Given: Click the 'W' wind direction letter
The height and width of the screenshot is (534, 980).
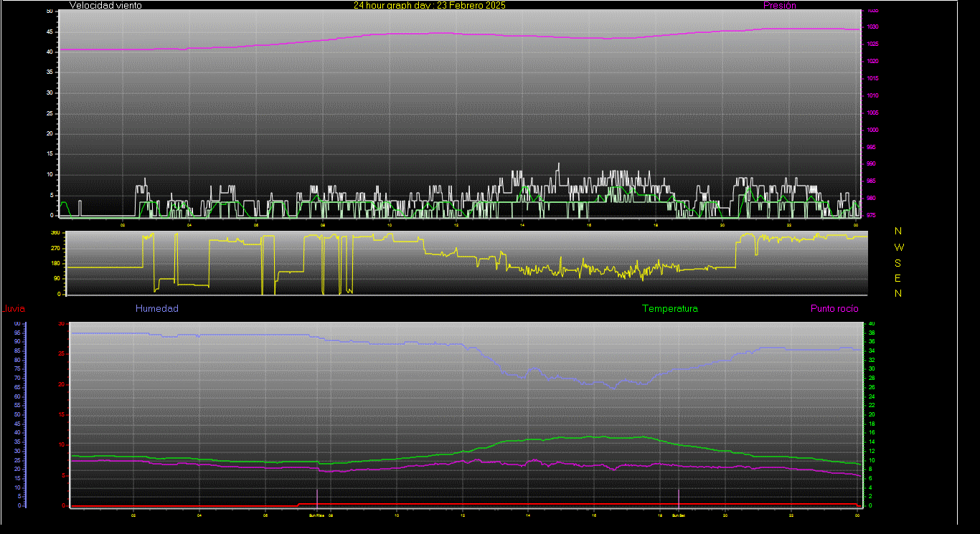Looking at the screenshot, I should point(899,247).
